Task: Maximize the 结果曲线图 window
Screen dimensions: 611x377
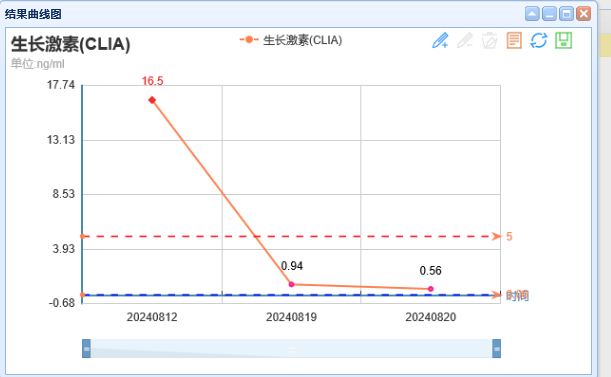Action: click(567, 14)
